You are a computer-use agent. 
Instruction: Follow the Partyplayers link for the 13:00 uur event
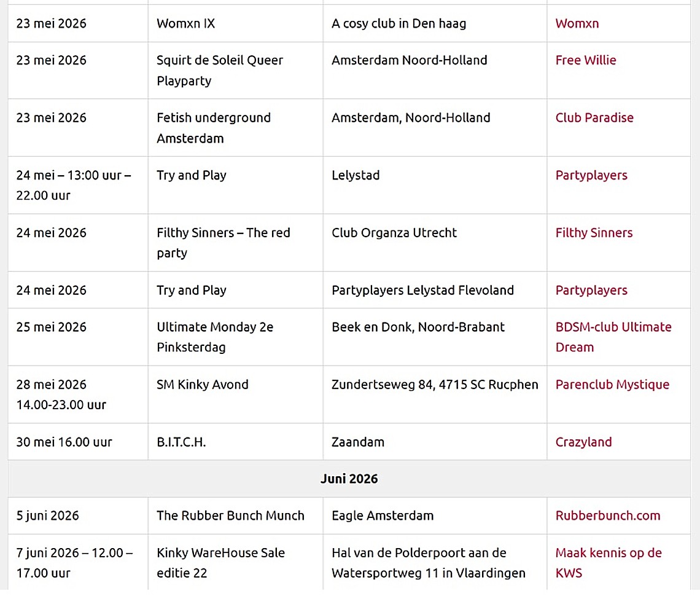591,176
